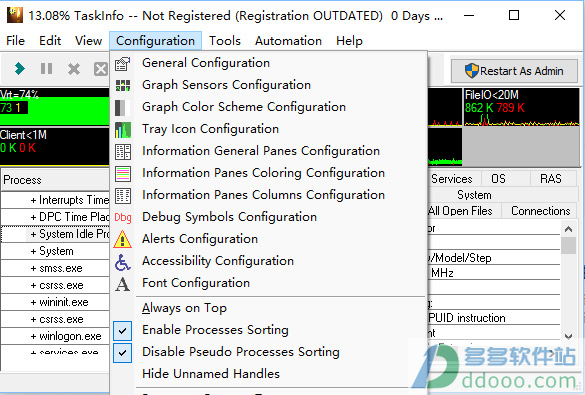Click the pause toolbar icon
This screenshot has height=395, width=585.
(47, 69)
